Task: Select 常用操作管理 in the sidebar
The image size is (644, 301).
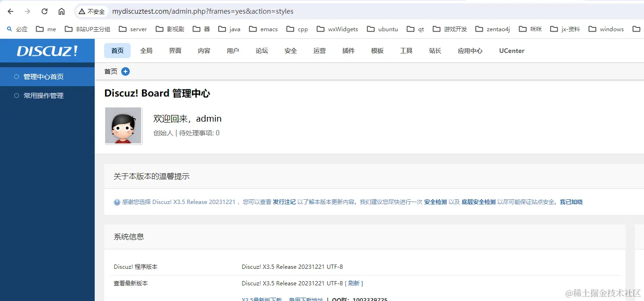Action: tap(47, 96)
